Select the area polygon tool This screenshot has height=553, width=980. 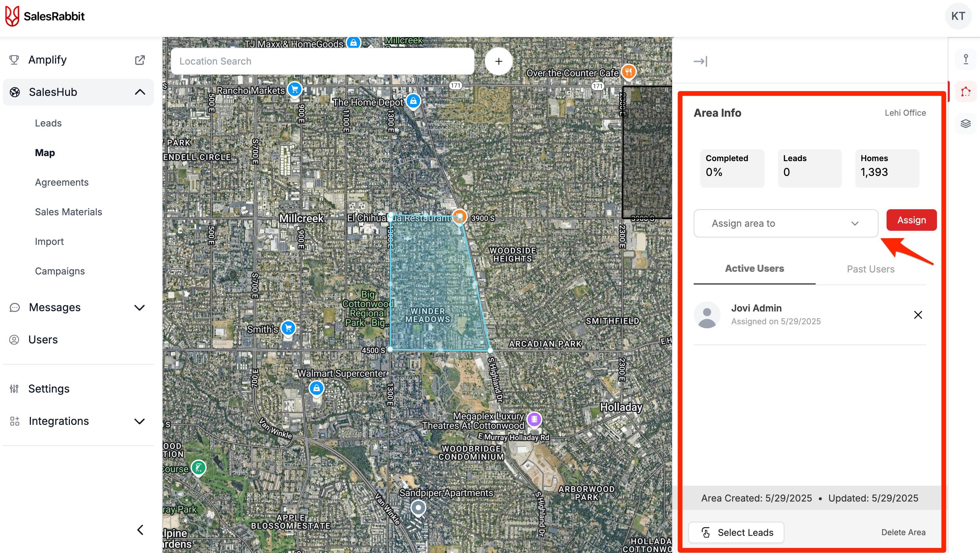pyautogui.click(x=965, y=91)
